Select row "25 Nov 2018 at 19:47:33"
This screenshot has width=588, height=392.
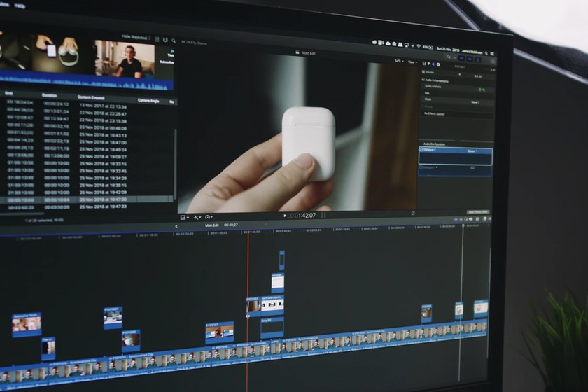[x=87, y=206]
